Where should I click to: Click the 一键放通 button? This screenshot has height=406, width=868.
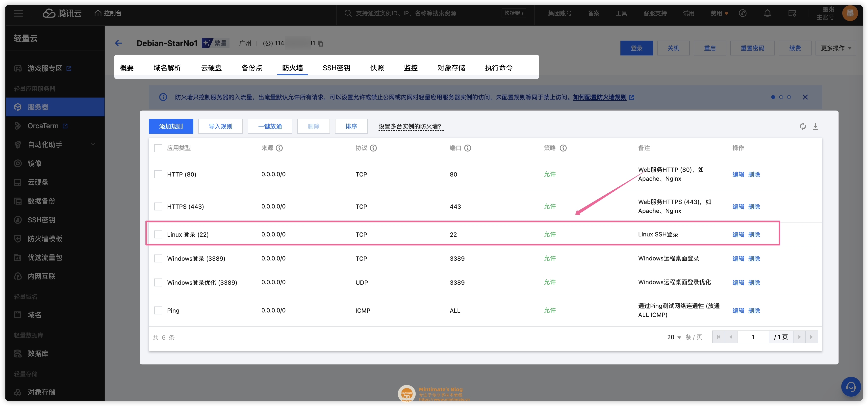(x=270, y=126)
